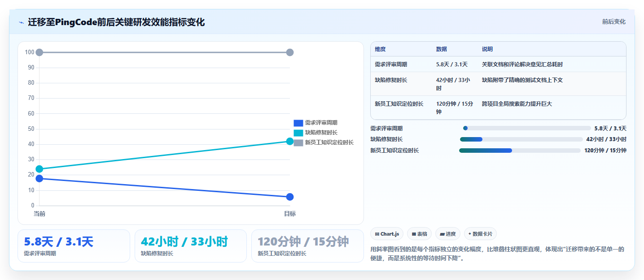Screen dimensions: 644x280
Task: Toggle 新员工知识定位时长 legend color box
Action: (298, 142)
